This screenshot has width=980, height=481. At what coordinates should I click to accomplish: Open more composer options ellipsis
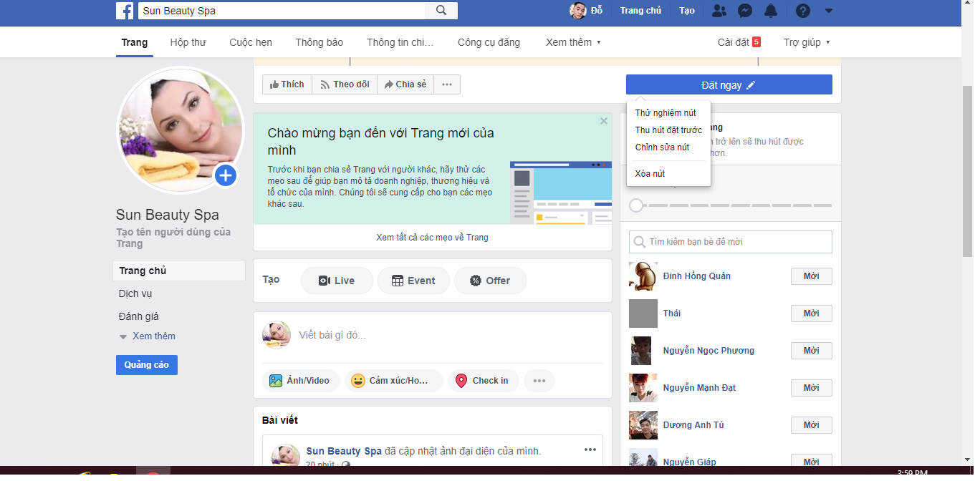pos(539,381)
